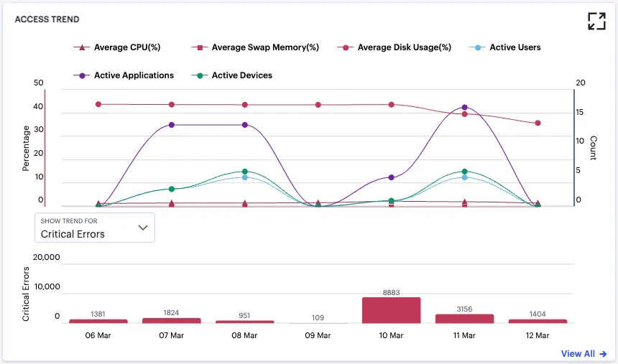The height and width of the screenshot is (364, 618).
Task: Click the 8883 bar value label
Action: click(392, 293)
